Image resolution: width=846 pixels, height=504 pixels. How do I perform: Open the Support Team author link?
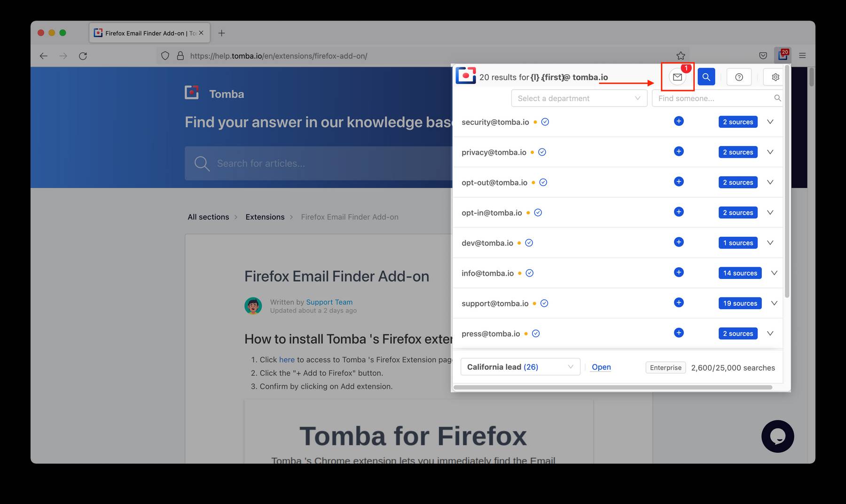[329, 302]
